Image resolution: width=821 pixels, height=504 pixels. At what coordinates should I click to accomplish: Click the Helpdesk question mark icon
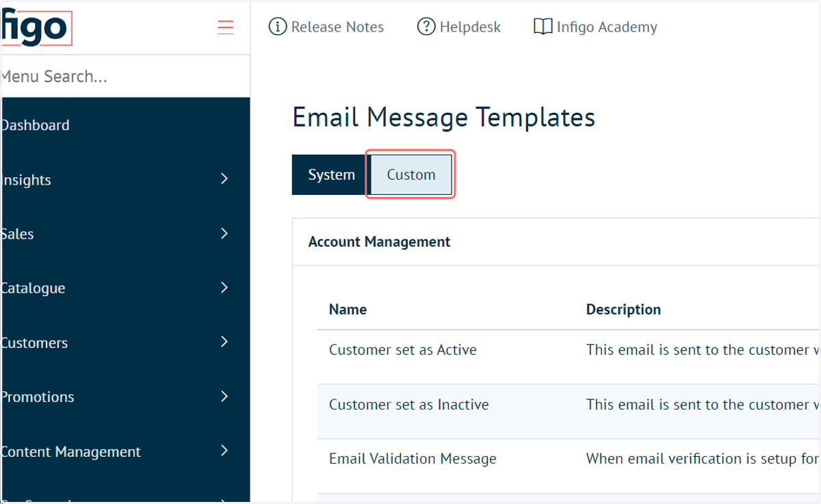(x=426, y=27)
